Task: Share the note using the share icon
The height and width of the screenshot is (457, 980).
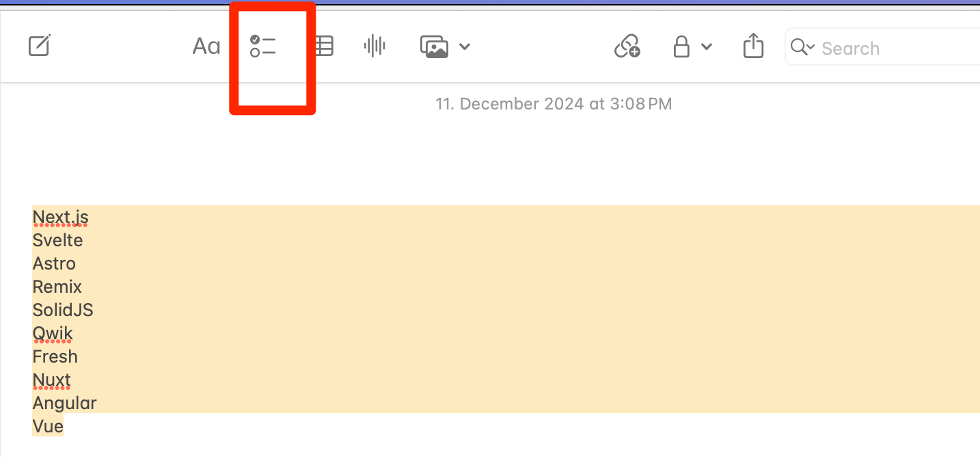Action: coord(753,47)
